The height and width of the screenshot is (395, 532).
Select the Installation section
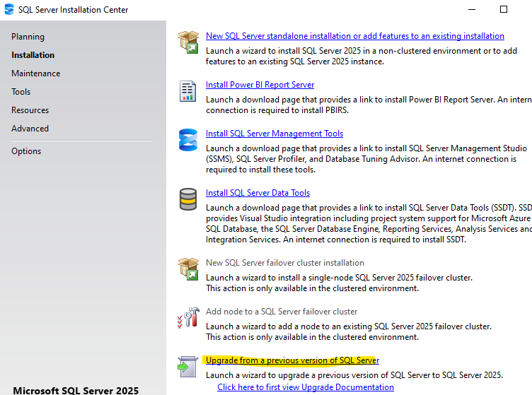tap(33, 55)
